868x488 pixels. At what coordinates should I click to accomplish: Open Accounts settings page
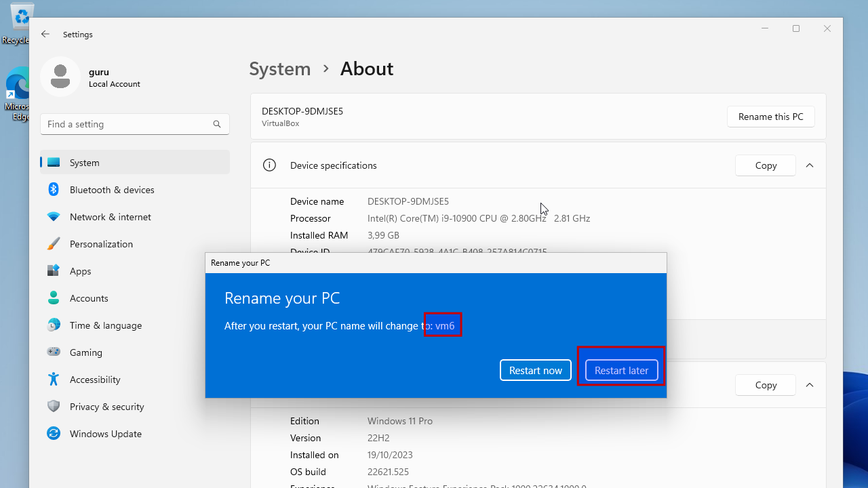click(x=135, y=298)
